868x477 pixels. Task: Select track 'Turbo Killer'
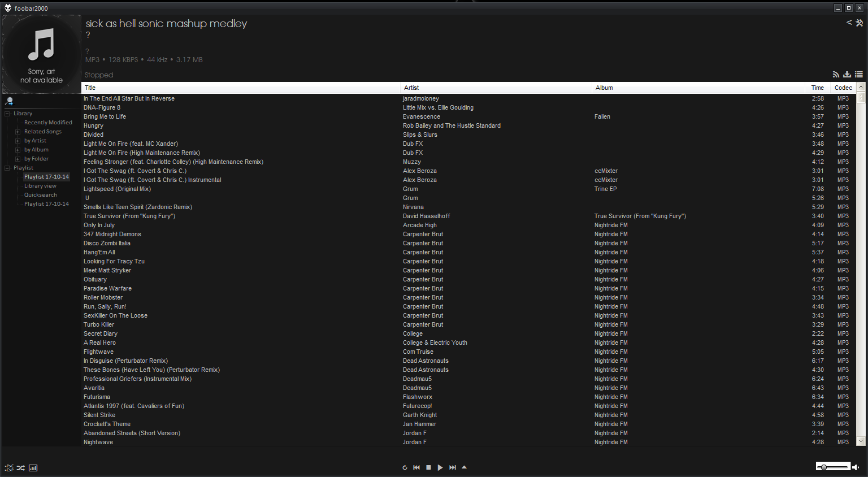click(x=99, y=324)
